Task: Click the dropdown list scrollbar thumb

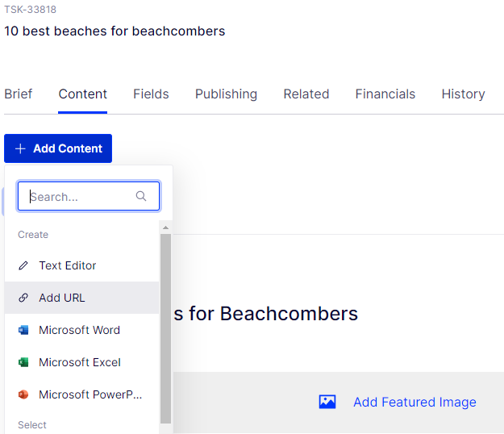Action: coord(165,328)
